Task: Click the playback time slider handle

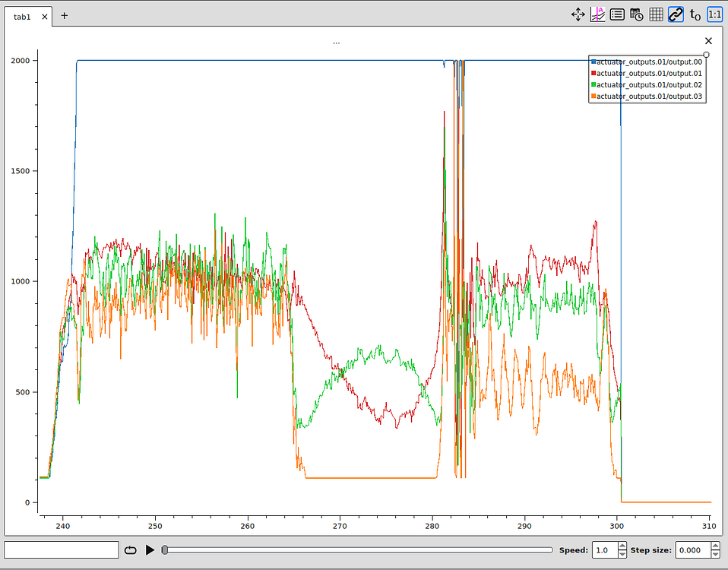Action: 165,550
